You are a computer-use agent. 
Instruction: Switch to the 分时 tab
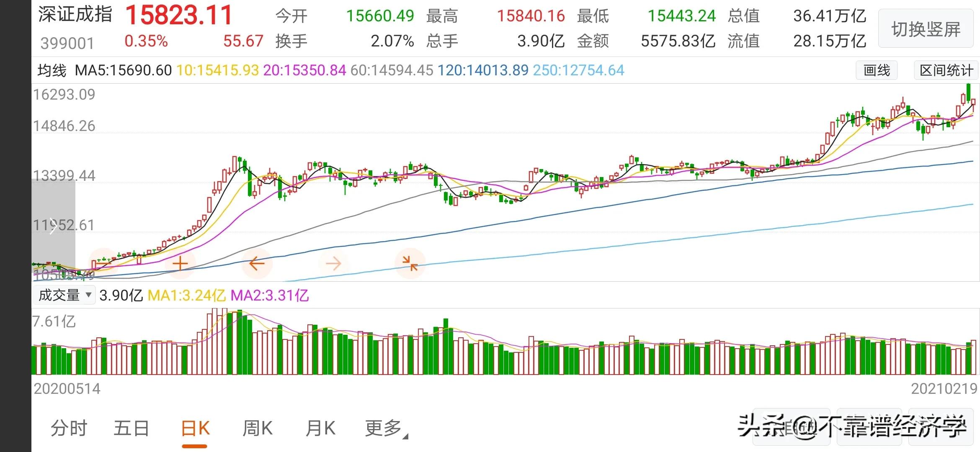(x=69, y=429)
